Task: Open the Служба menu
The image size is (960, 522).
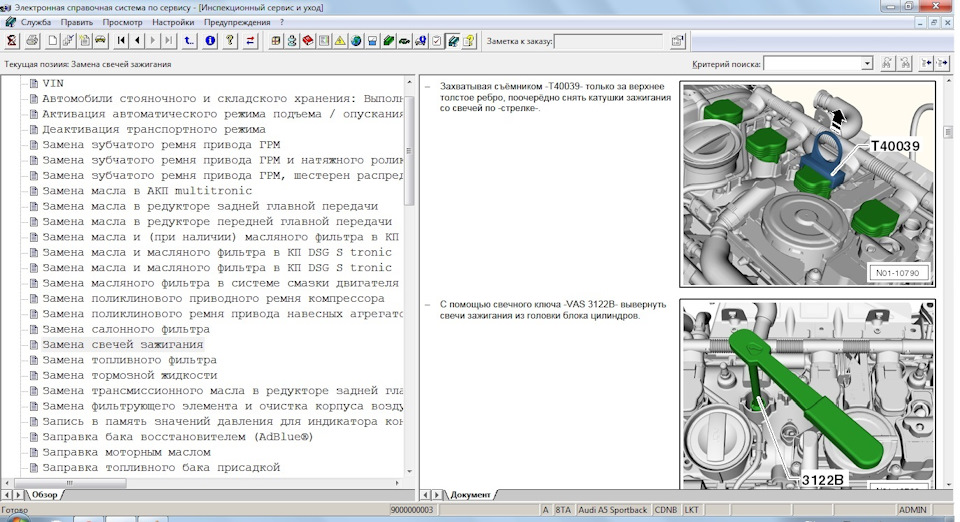Action: click(x=36, y=22)
